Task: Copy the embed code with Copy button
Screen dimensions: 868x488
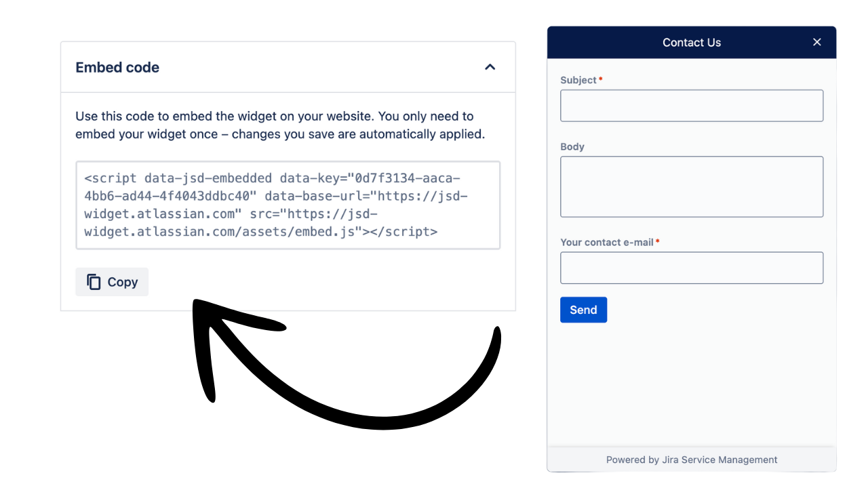Action: [x=112, y=282]
